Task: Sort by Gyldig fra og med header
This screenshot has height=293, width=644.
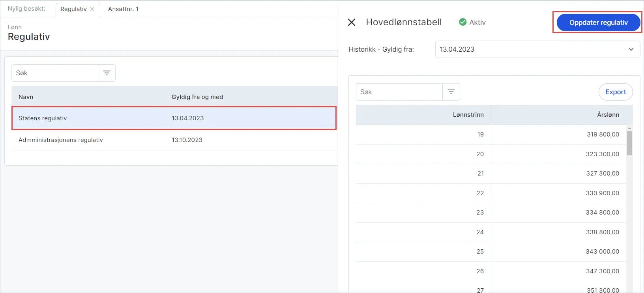Action: tap(197, 97)
